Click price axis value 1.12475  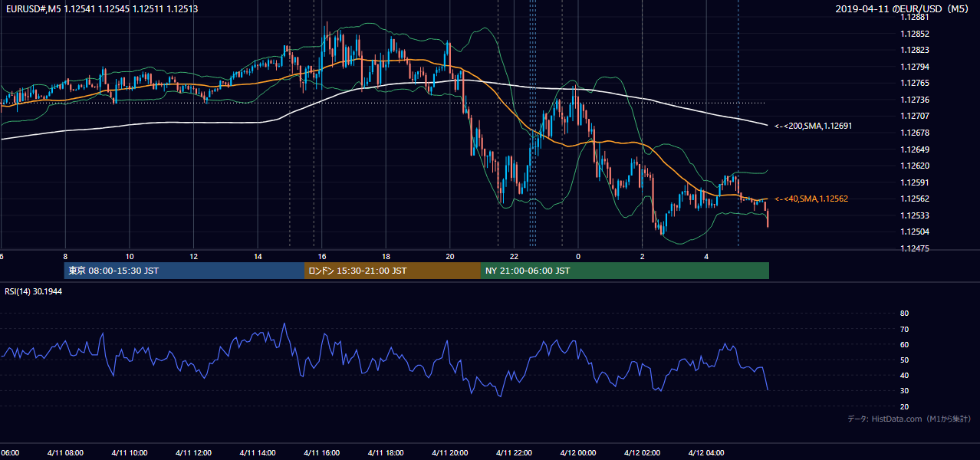(916, 248)
